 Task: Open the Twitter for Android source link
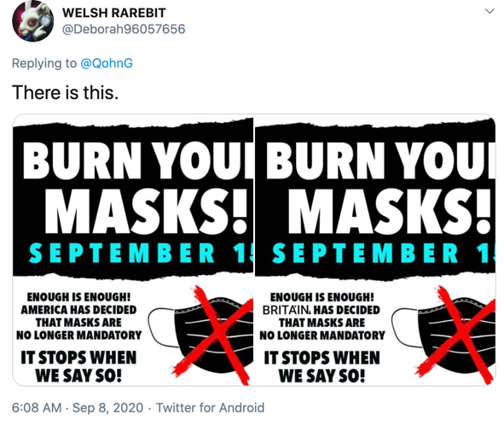211,408
